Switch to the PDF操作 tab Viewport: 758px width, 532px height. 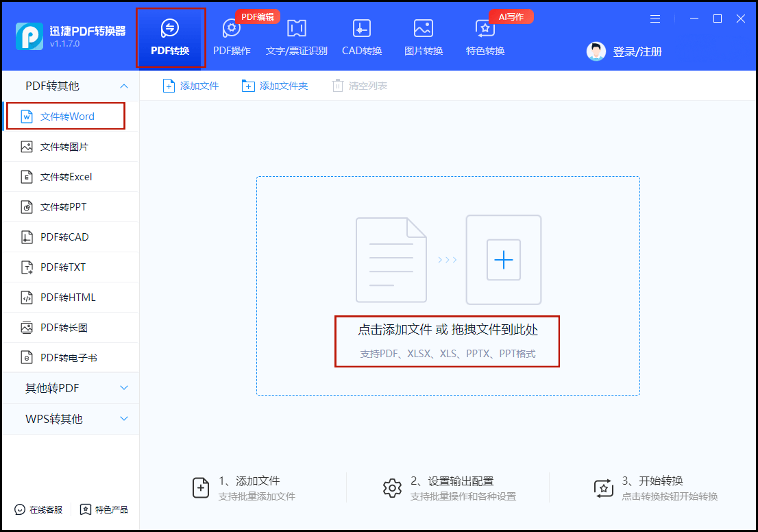click(232, 38)
